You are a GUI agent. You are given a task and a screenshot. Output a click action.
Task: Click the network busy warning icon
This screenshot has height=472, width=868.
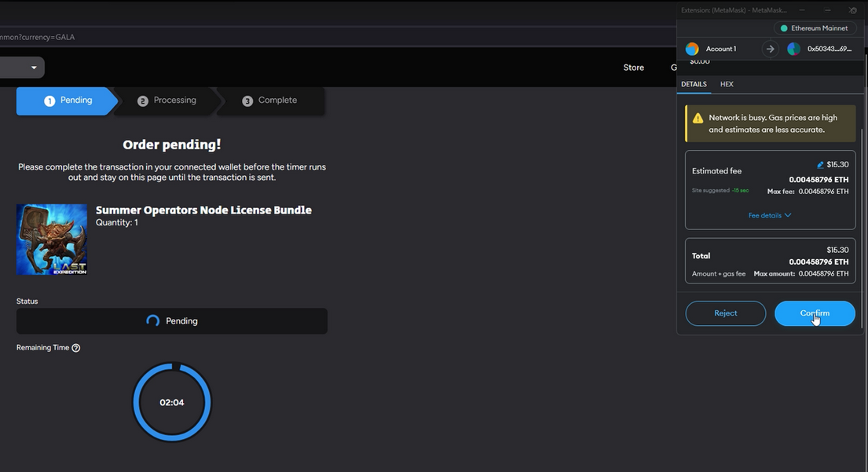click(x=698, y=118)
